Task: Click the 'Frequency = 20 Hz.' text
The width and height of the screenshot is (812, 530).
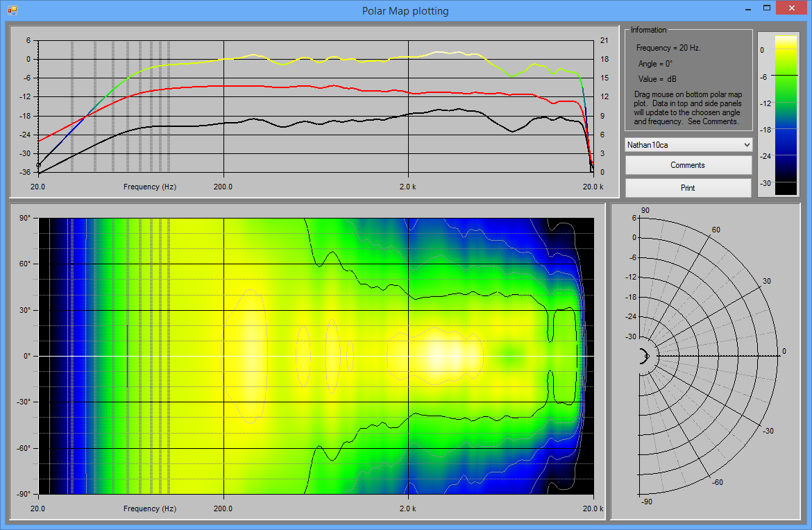Action: (x=668, y=48)
